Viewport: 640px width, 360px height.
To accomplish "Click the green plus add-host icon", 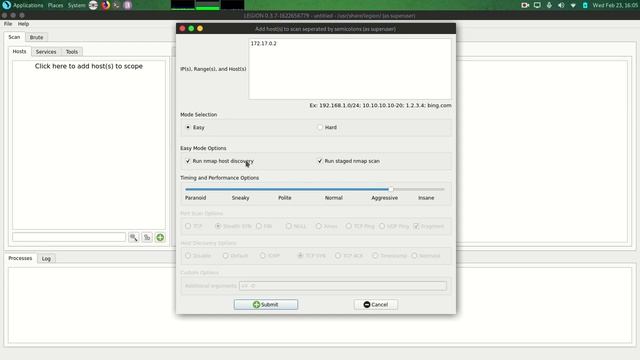I will pyautogui.click(x=160, y=237).
